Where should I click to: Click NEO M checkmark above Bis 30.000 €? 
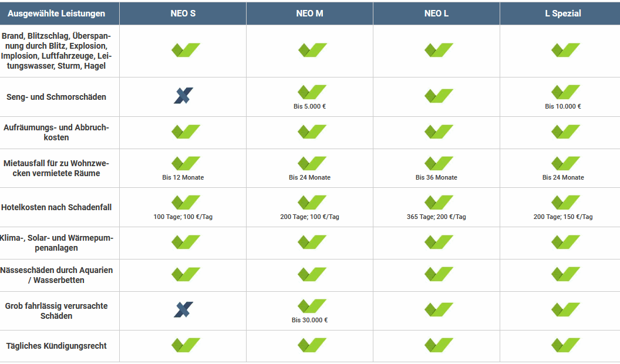tap(312, 305)
